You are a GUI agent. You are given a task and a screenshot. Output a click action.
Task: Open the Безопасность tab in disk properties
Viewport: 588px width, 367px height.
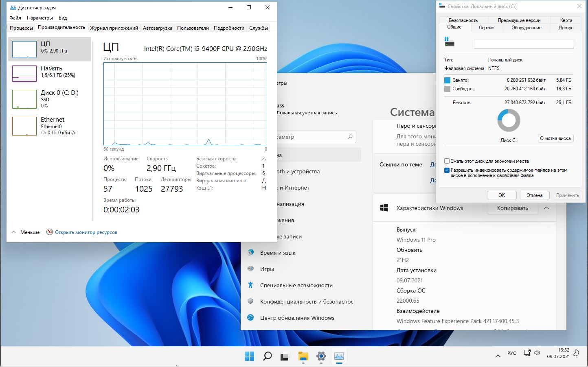pyautogui.click(x=463, y=20)
